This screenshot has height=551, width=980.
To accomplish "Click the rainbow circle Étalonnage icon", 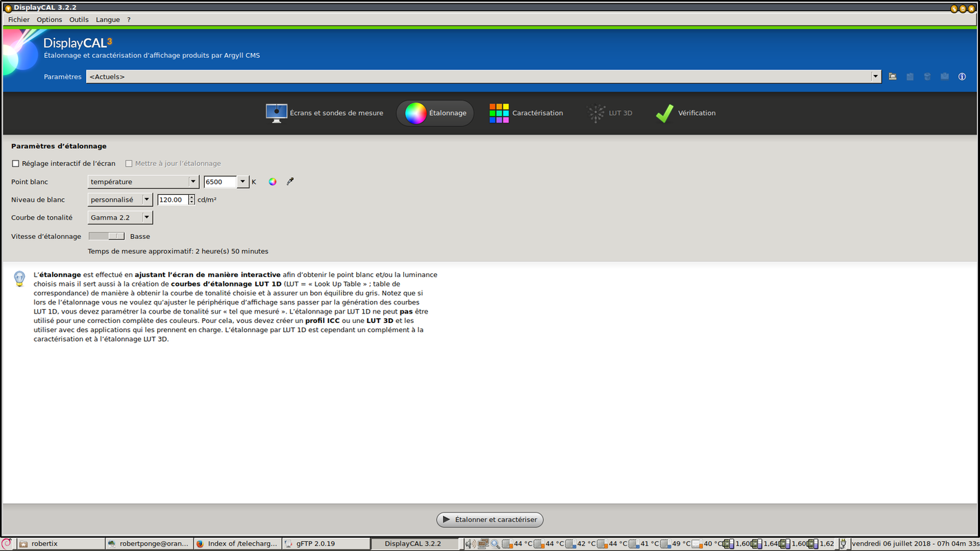I will [416, 113].
